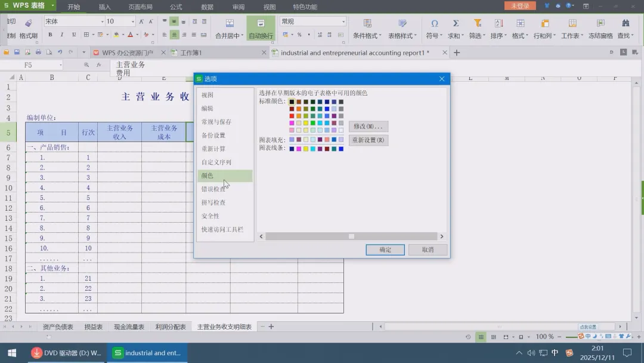
Task: Expand the borders dropdown arrow
Action: [x=93, y=35]
